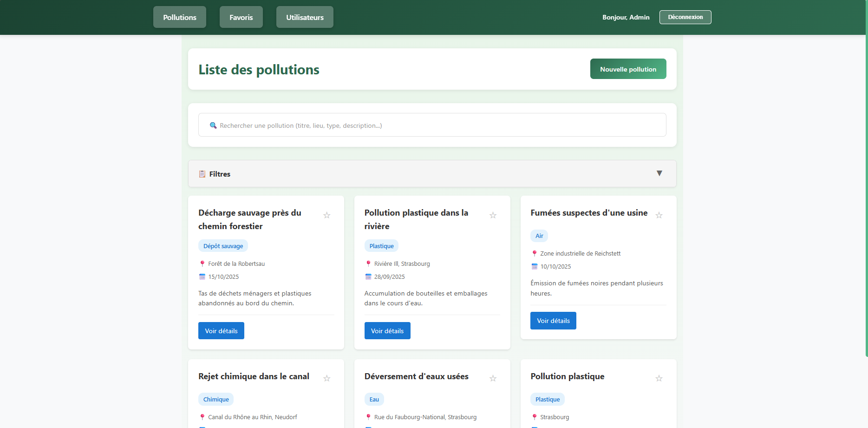Click the pin icon beside Zone industrielle de Reichstett
Viewport: 868px width, 428px height.
[x=535, y=253]
